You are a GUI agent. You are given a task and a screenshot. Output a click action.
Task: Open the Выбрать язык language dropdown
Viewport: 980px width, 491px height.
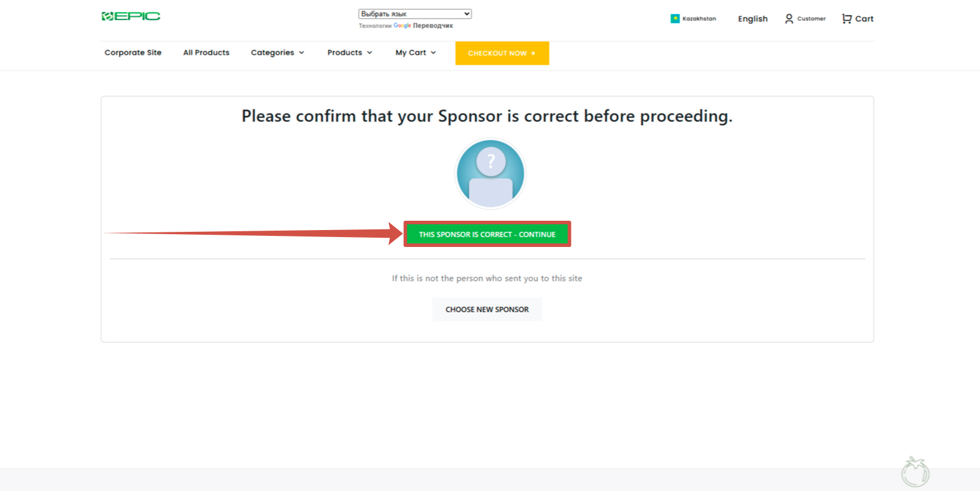coord(415,14)
